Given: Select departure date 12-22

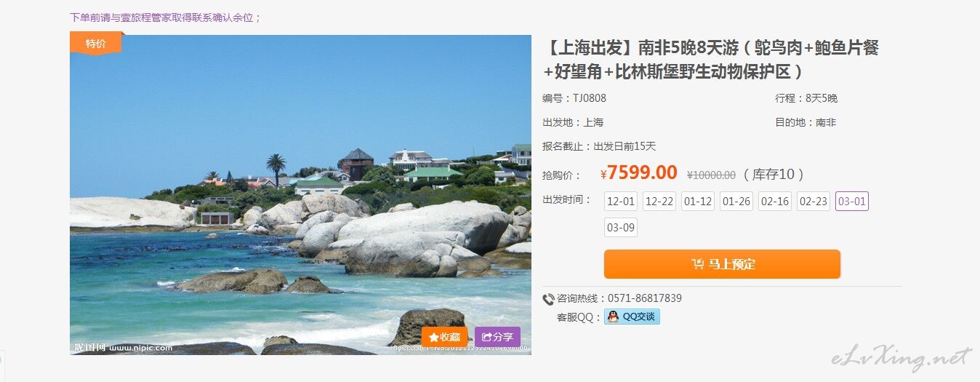Looking at the screenshot, I should click(x=659, y=202).
